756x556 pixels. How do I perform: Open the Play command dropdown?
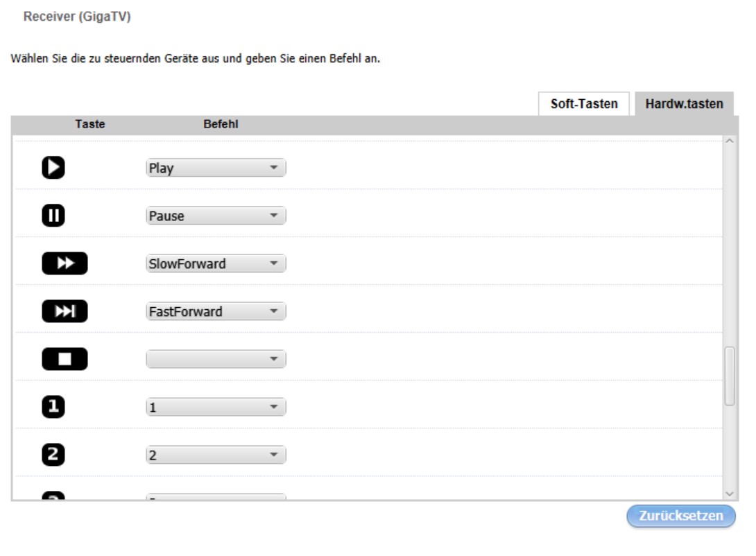pyautogui.click(x=216, y=168)
